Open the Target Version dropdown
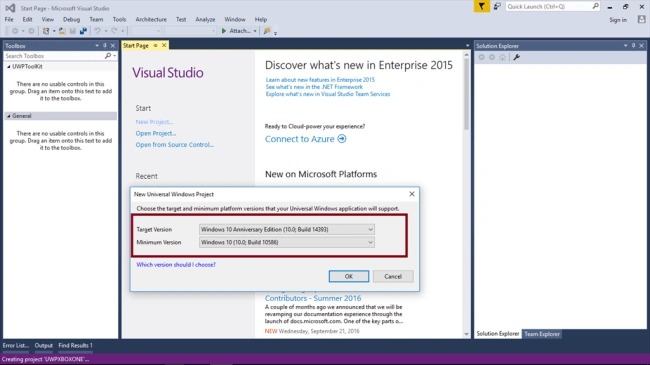 (370, 229)
